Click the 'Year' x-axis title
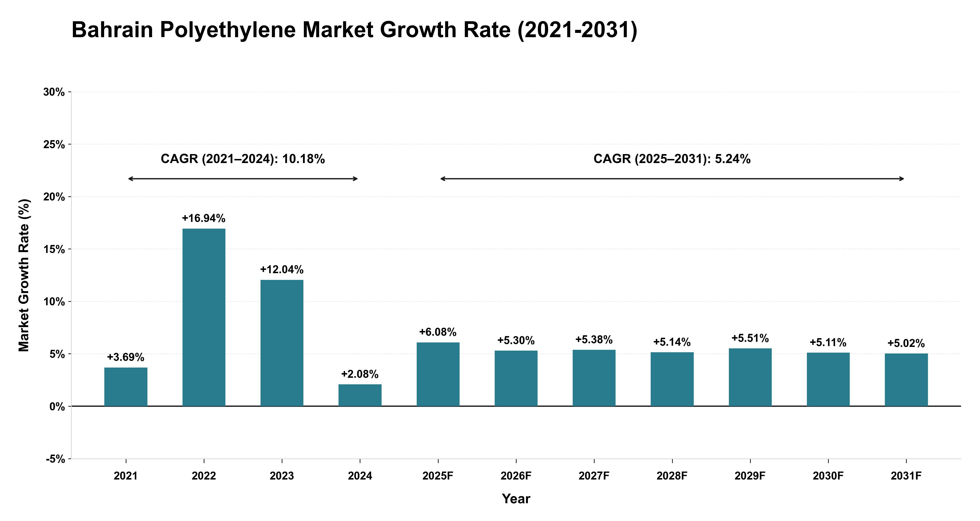This screenshot has height=521, width=980. coord(516,499)
